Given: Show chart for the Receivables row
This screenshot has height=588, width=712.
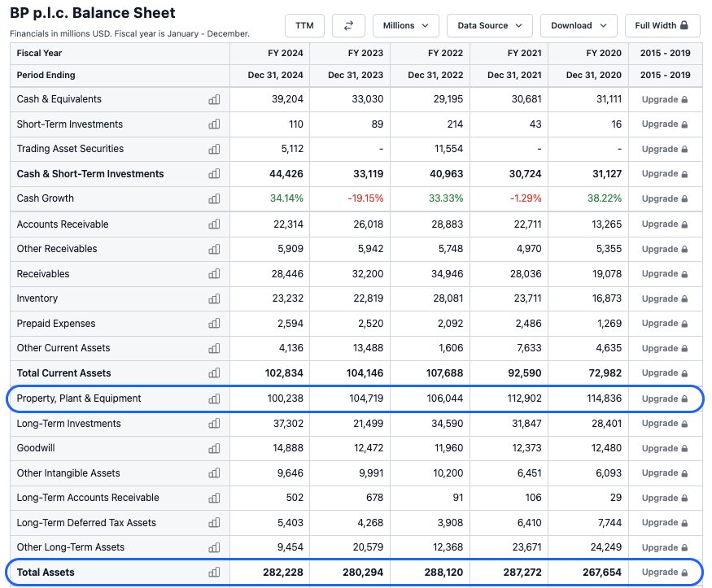Looking at the screenshot, I should [214, 273].
